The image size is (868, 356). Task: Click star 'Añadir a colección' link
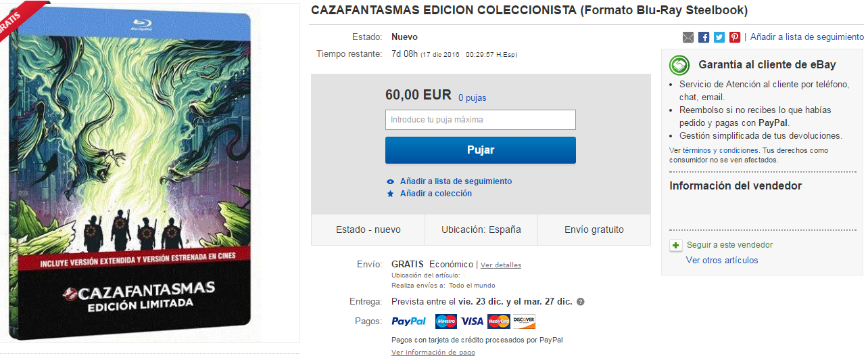(435, 194)
